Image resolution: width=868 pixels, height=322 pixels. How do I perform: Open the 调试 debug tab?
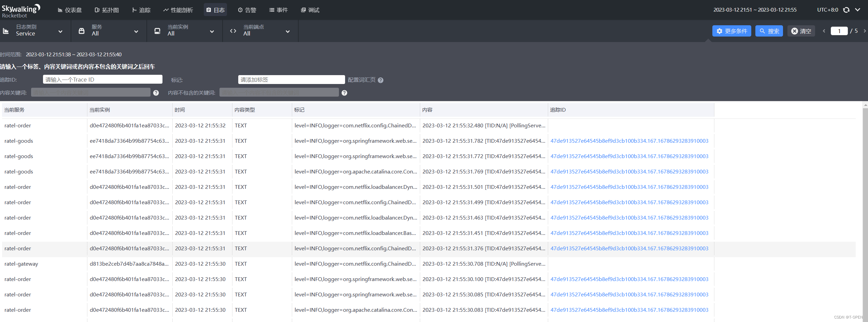pyautogui.click(x=310, y=10)
